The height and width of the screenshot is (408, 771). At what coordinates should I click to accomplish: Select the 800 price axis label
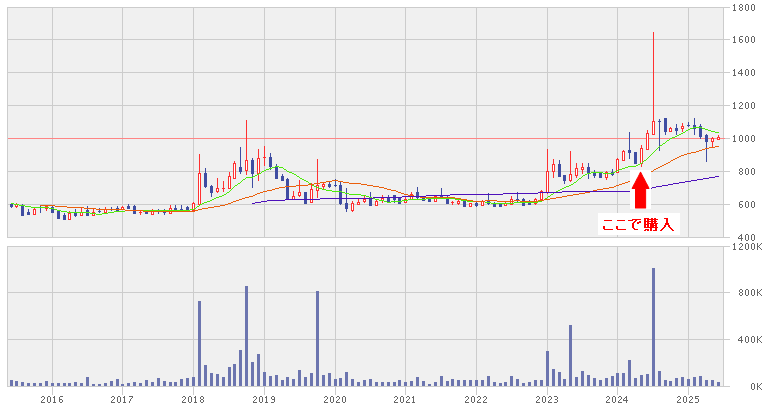746,172
